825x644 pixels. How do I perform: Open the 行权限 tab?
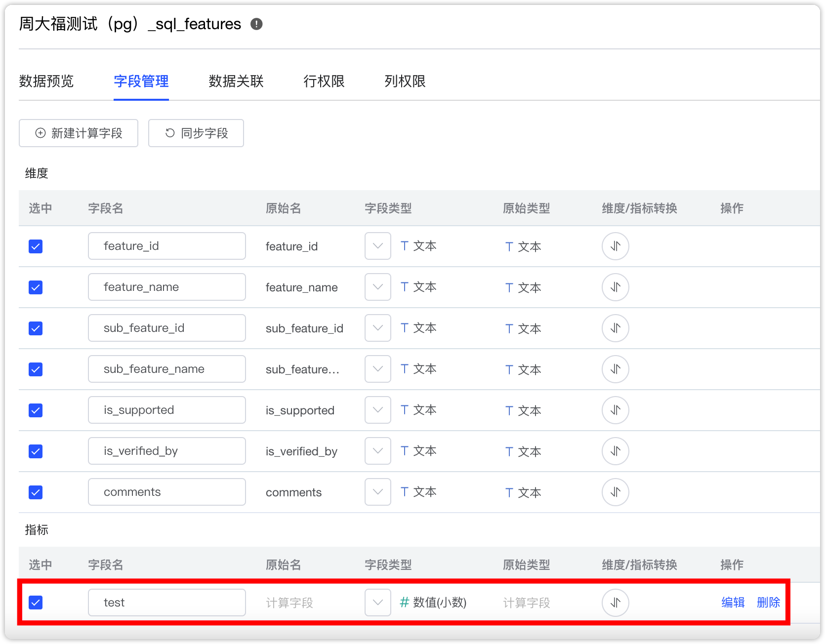point(324,81)
